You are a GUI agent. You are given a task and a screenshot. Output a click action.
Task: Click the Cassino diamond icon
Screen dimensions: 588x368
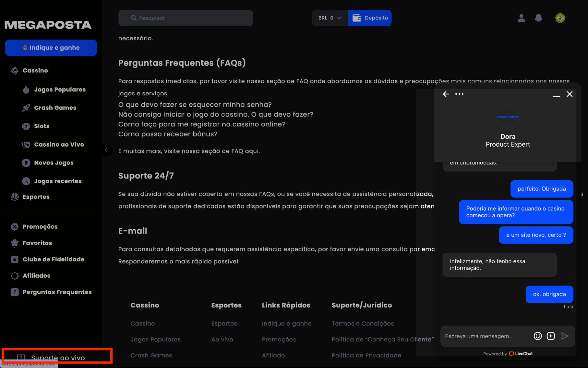tap(15, 71)
